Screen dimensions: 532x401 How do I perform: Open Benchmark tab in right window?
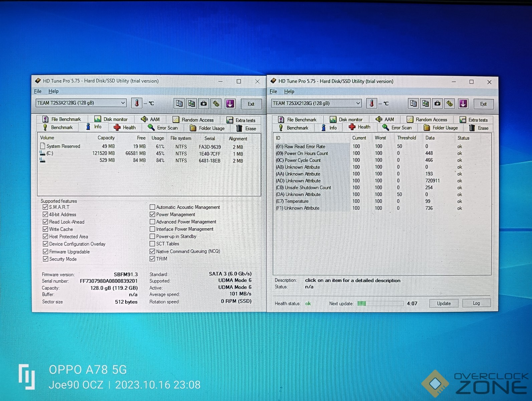tap(294, 128)
